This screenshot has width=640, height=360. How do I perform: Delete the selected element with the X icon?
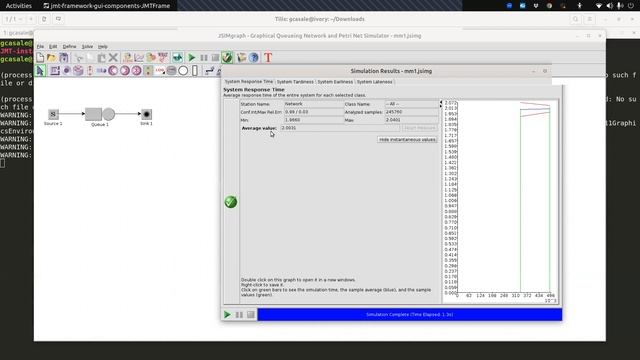click(x=113, y=58)
